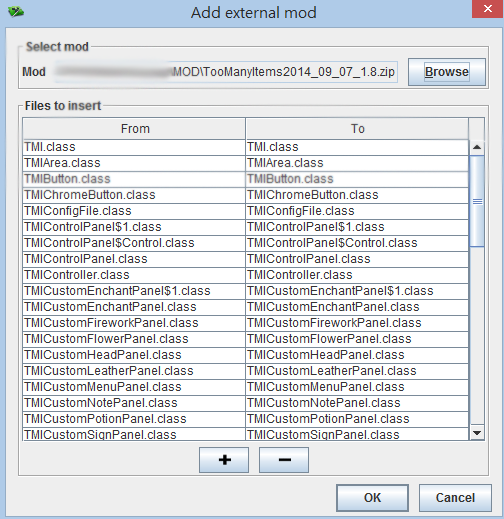Select TMIConfigFile.class in the To column
The width and height of the screenshot is (504, 519).
pos(357,211)
